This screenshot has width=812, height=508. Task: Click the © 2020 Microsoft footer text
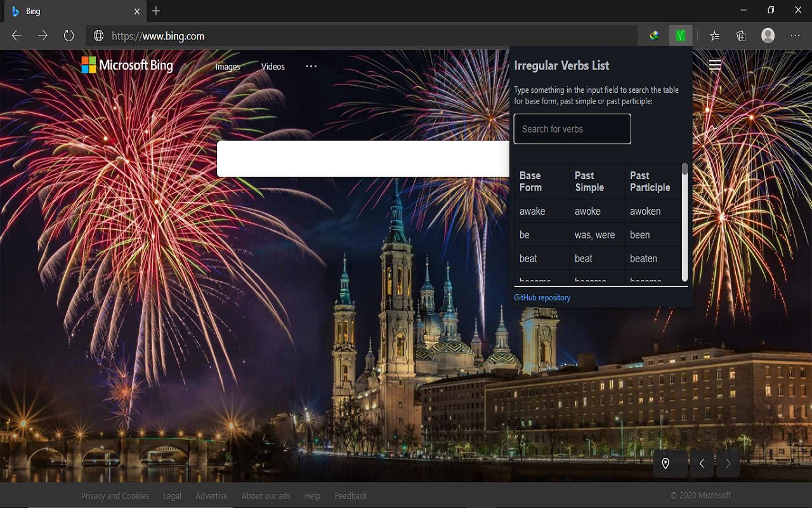click(x=701, y=495)
